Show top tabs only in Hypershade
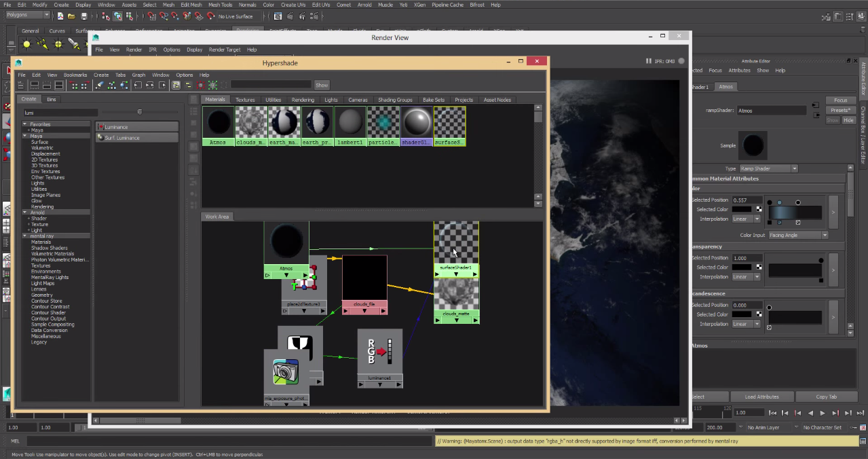Viewport: 868px width, 459px height. click(35, 85)
